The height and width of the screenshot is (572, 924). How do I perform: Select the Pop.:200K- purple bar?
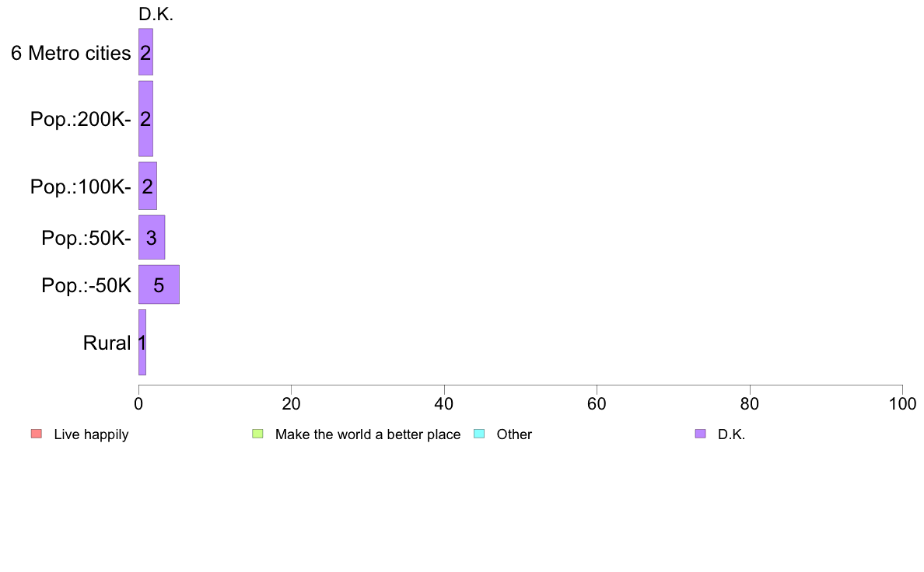click(145, 118)
